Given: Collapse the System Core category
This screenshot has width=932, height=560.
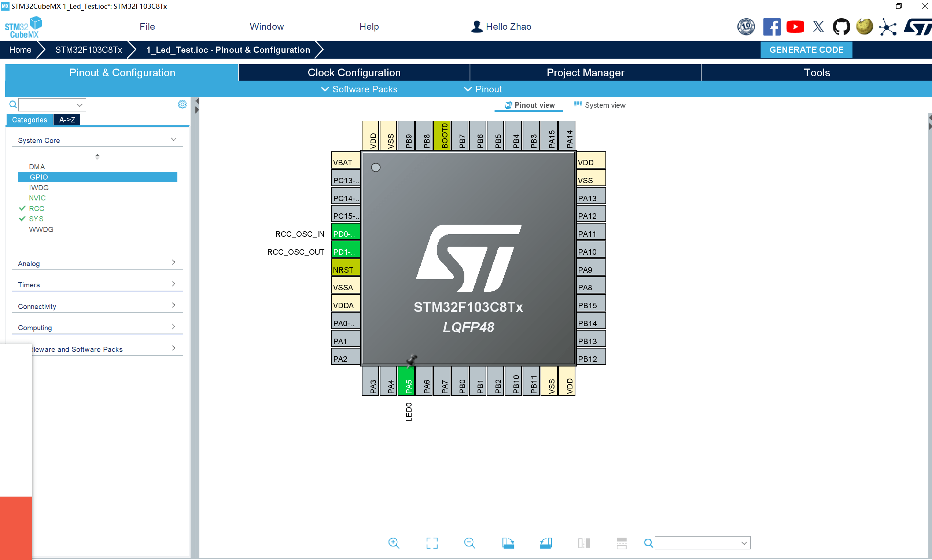Looking at the screenshot, I should point(173,140).
